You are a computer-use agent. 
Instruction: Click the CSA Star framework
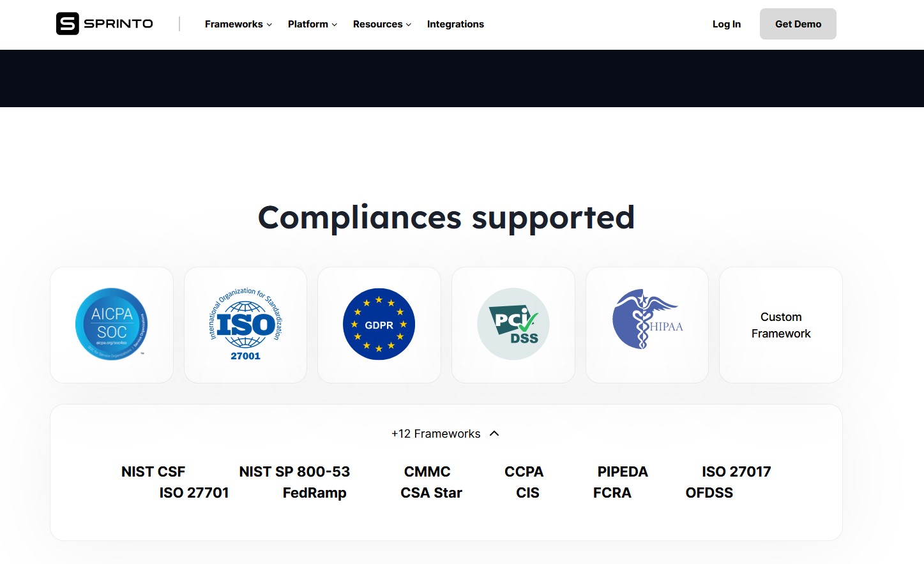point(431,493)
